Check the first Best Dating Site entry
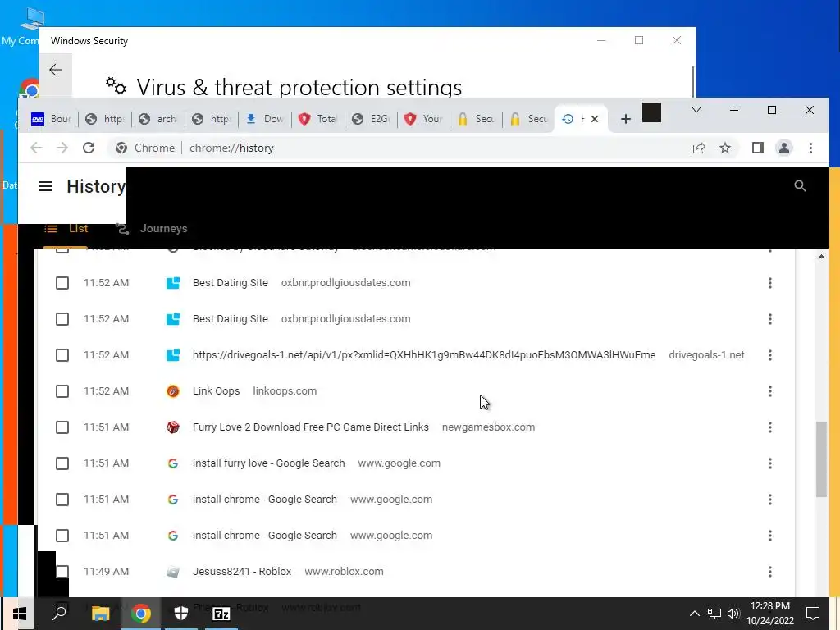840x630 pixels. point(62,283)
